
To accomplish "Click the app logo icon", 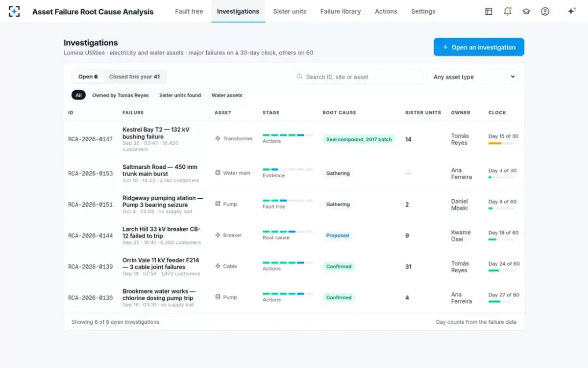I will pyautogui.click(x=14, y=11).
